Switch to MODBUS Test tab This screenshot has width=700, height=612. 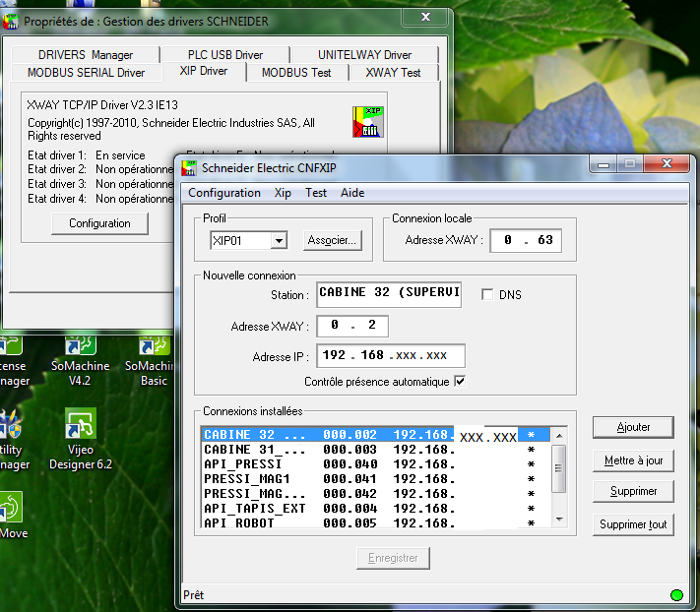296,72
